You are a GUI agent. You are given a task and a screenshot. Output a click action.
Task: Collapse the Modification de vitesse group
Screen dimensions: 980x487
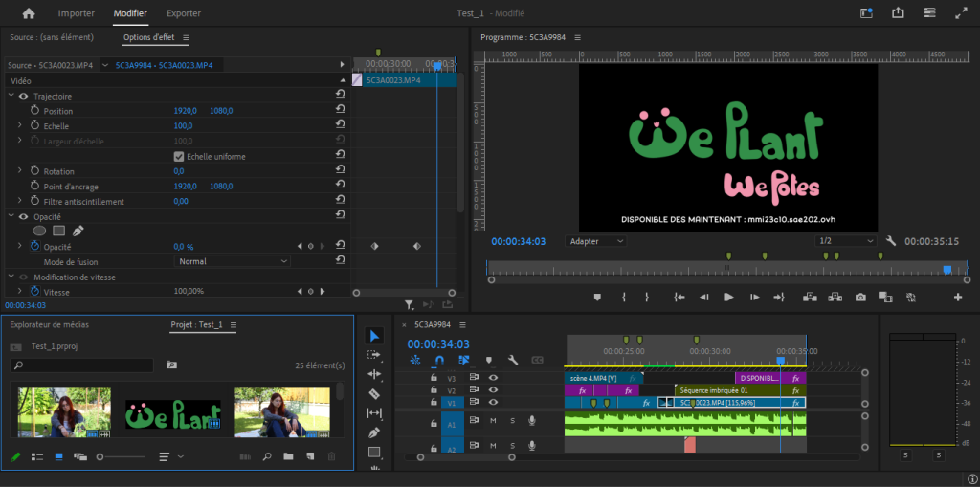click(11, 277)
